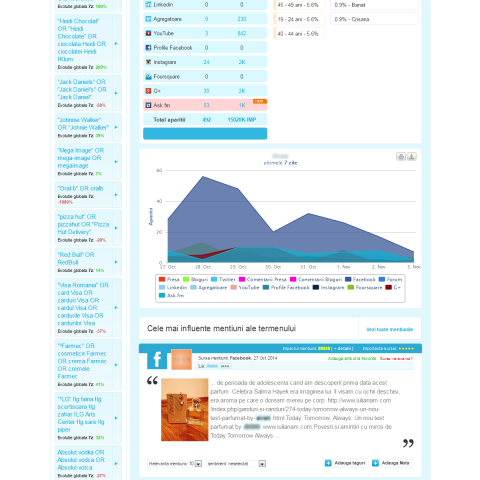Toggle the Twitter series in chart legend

(223, 279)
